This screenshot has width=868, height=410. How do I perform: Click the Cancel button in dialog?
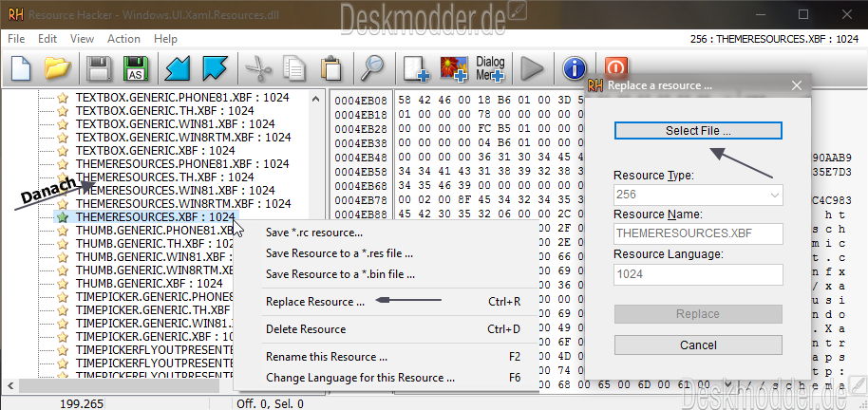click(698, 345)
